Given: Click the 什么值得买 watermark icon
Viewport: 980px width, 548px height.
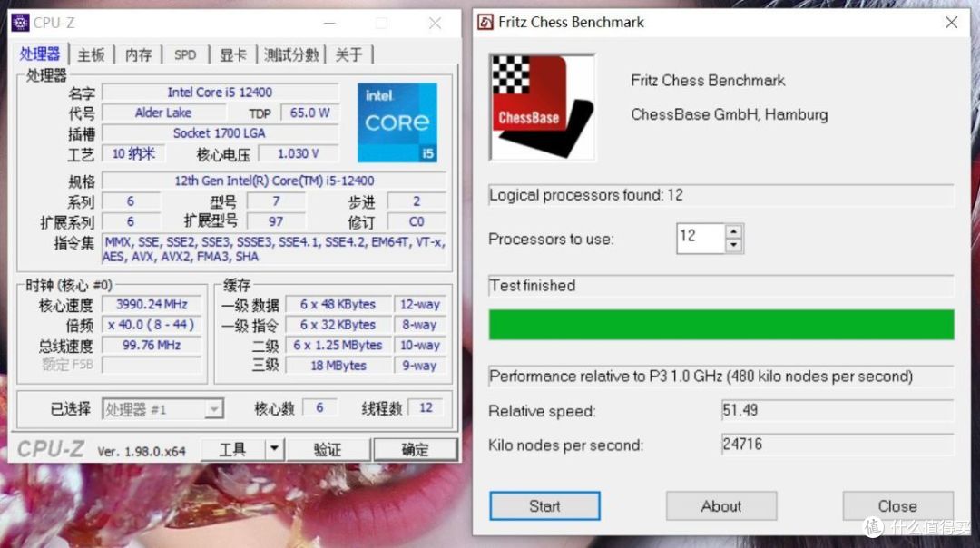Looking at the screenshot, I should point(873,527).
